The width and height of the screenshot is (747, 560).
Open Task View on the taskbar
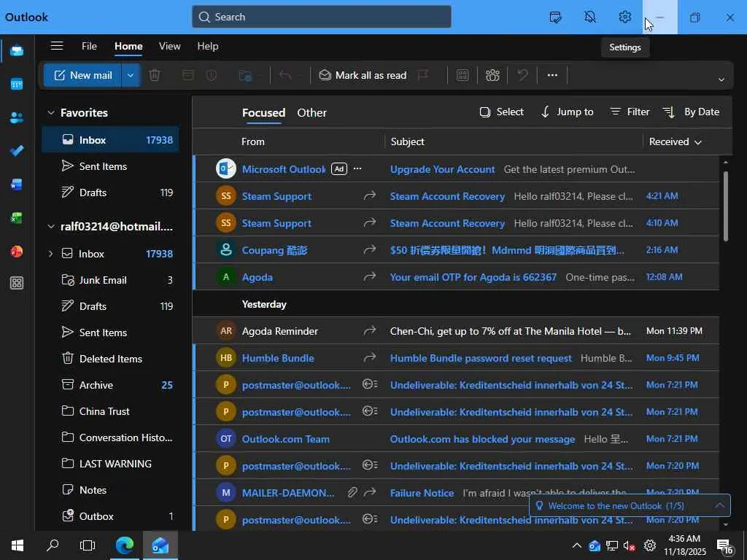88,545
